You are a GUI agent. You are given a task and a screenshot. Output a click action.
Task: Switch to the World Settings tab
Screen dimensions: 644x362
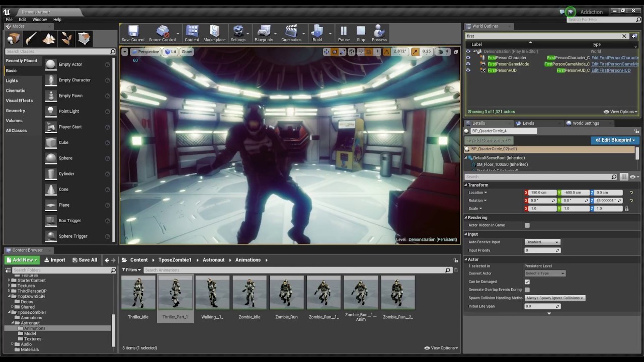(582, 123)
